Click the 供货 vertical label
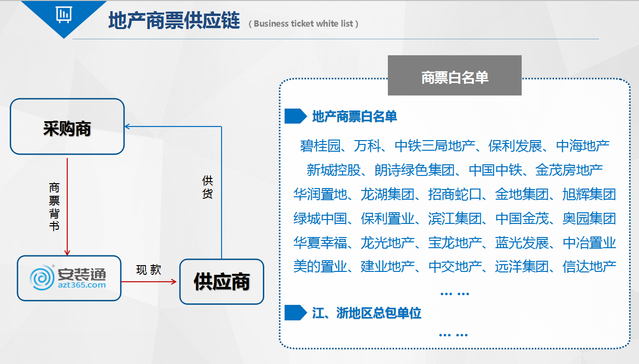Image resolution: width=639 pixels, height=364 pixels. point(208,188)
